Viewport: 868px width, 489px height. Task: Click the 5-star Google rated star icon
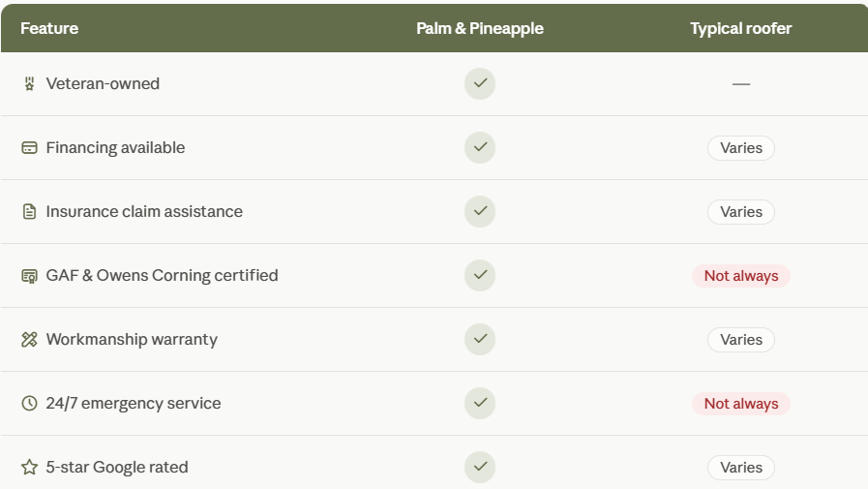[x=29, y=468]
